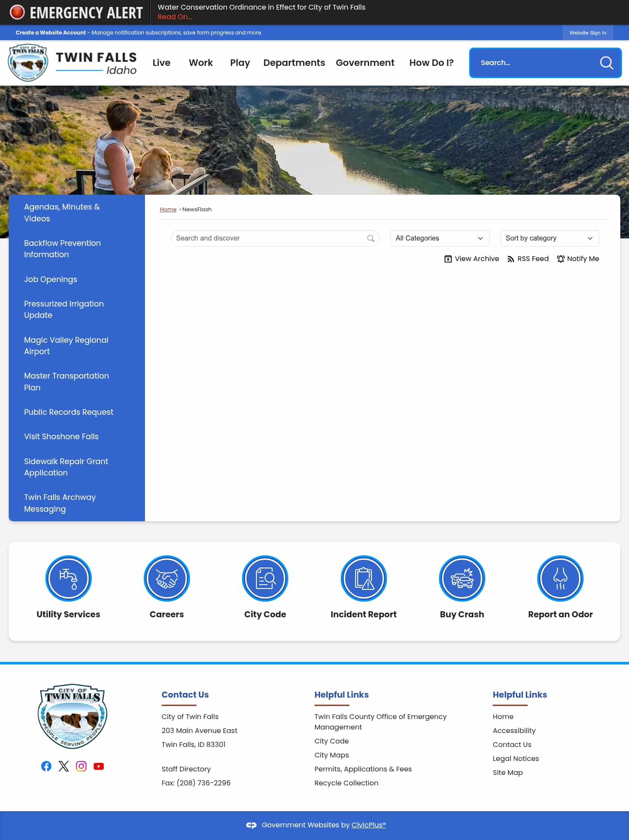Open the Work menu
Viewport: 629px width, 840px height.
pos(201,63)
